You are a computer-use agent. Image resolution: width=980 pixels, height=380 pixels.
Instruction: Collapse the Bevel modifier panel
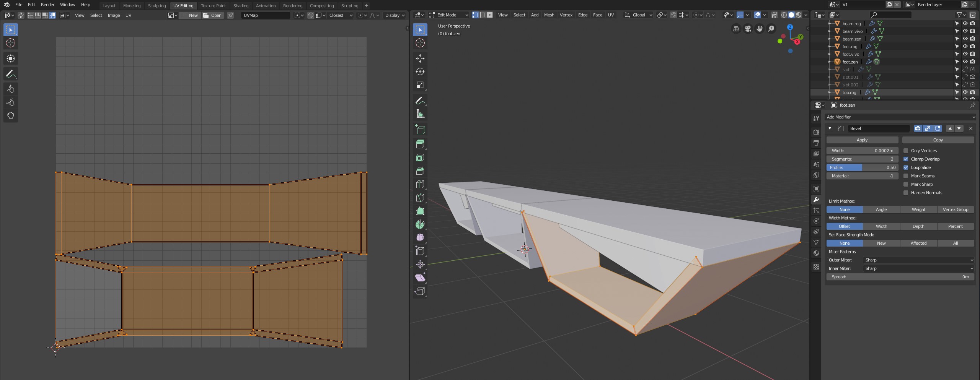pos(830,128)
